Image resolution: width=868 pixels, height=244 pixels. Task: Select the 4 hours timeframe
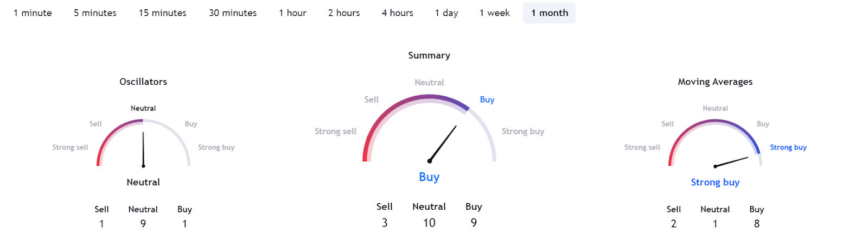(x=398, y=13)
